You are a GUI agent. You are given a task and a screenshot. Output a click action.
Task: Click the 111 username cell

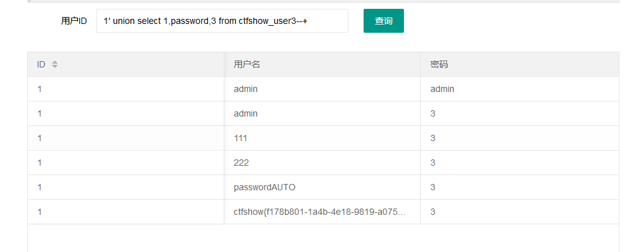323,138
